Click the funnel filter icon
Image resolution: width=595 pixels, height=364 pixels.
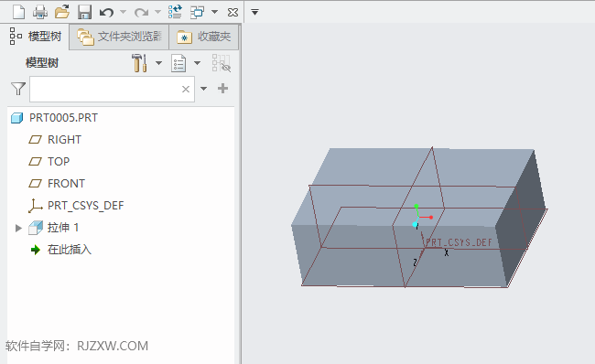point(18,89)
